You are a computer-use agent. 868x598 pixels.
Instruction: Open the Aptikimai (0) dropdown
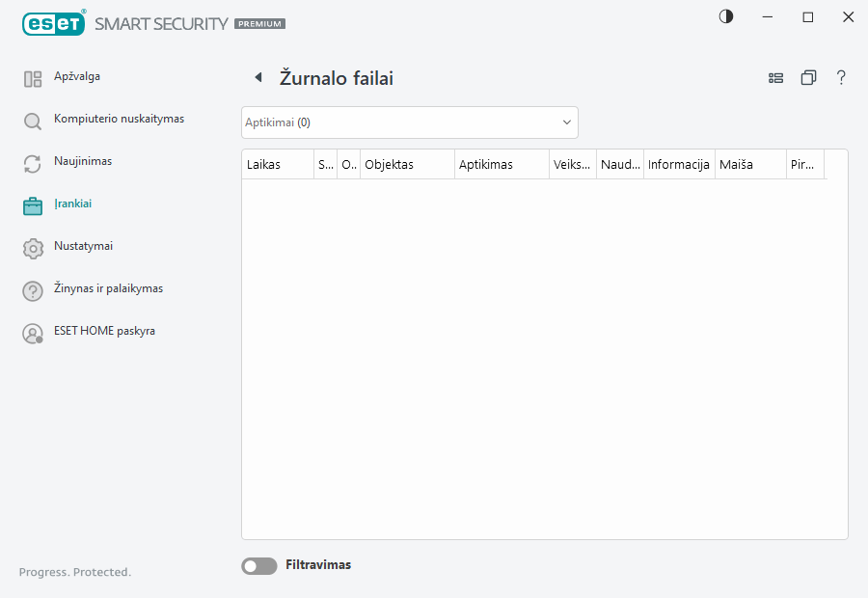pos(409,122)
